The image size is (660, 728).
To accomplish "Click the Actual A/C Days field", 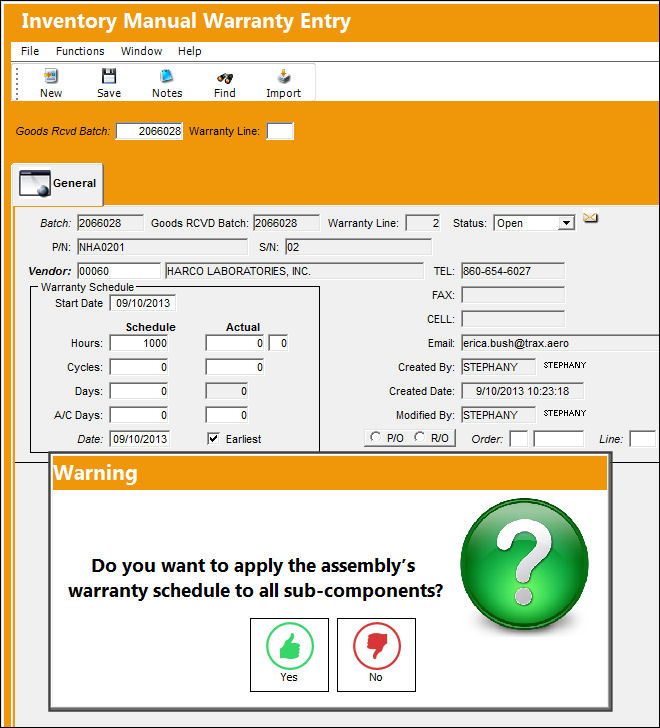I will pos(227,415).
